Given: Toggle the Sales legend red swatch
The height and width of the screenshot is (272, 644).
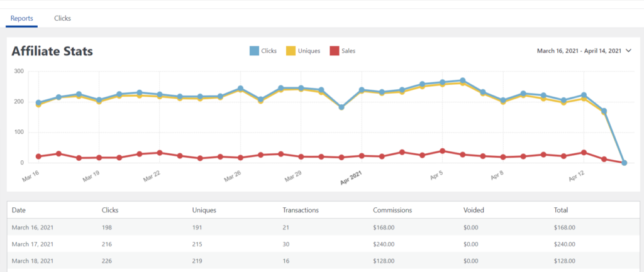Looking at the screenshot, I should [335, 51].
